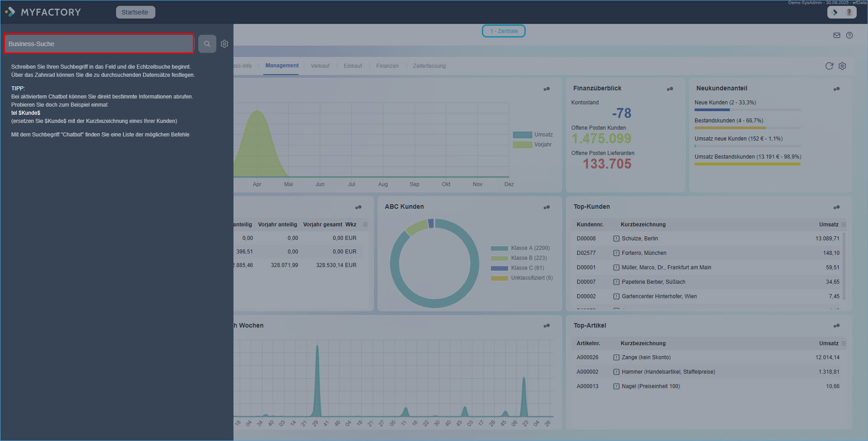Open column menu in the Top-Artikel table header
Viewport: 868px width, 441px height.
point(844,343)
